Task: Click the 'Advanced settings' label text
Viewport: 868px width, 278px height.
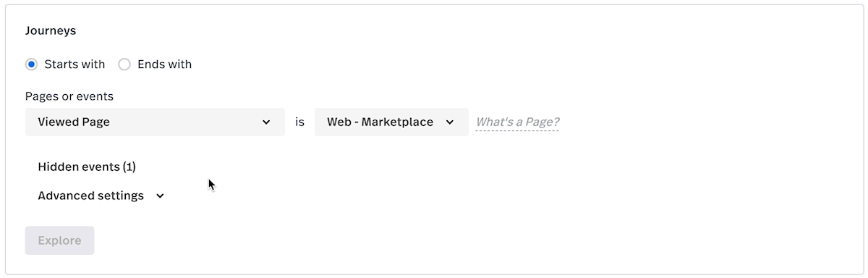Action: click(x=91, y=195)
